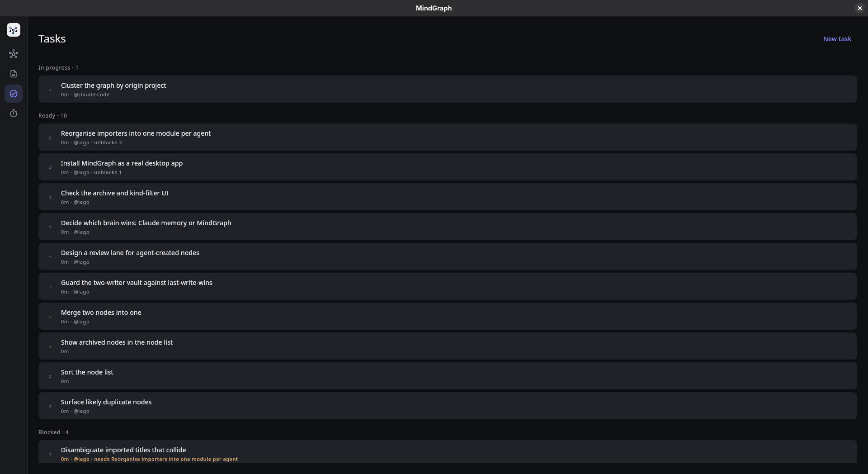Click the "MindGraph" window title

pos(434,8)
